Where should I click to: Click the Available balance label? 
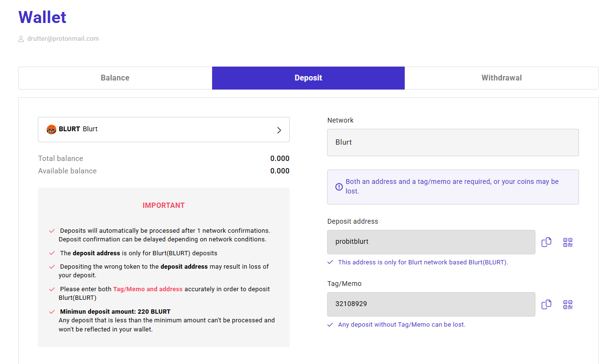pyautogui.click(x=68, y=171)
